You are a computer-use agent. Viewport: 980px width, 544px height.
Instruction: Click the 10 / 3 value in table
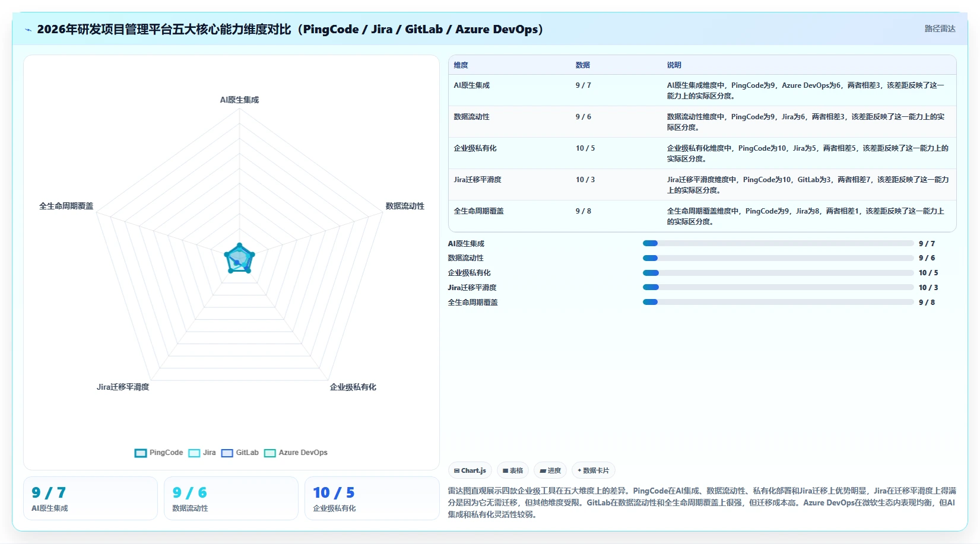point(585,180)
